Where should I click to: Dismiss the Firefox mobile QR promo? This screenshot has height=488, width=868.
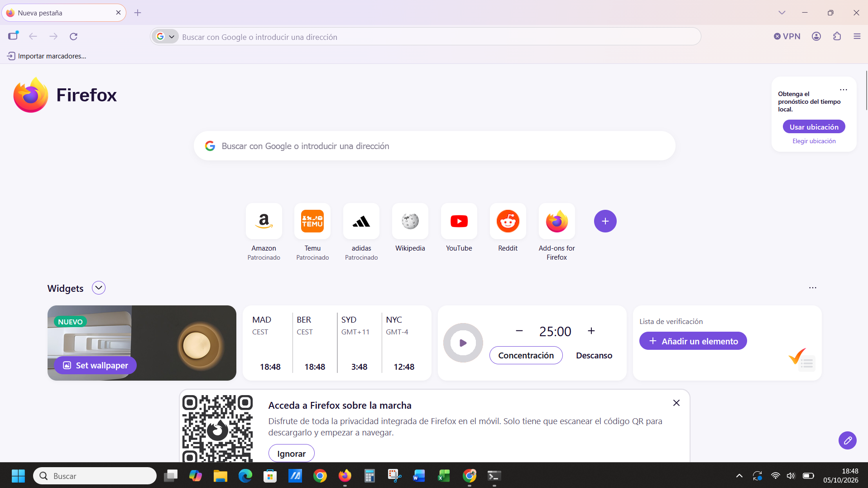tap(676, 403)
